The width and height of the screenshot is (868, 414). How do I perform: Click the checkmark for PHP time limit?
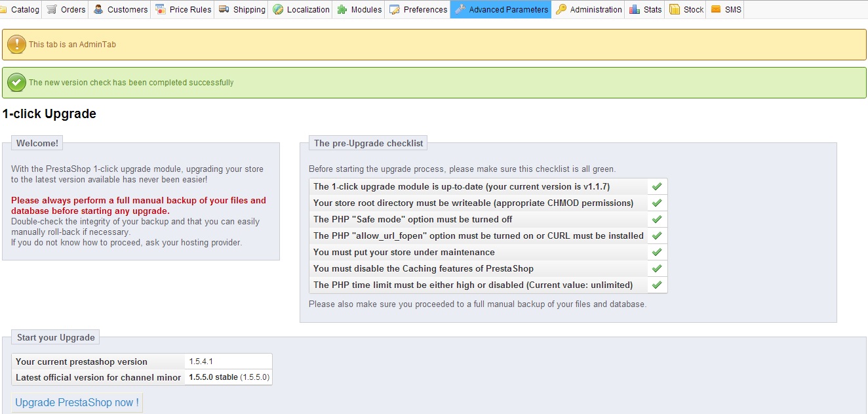coord(657,285)
